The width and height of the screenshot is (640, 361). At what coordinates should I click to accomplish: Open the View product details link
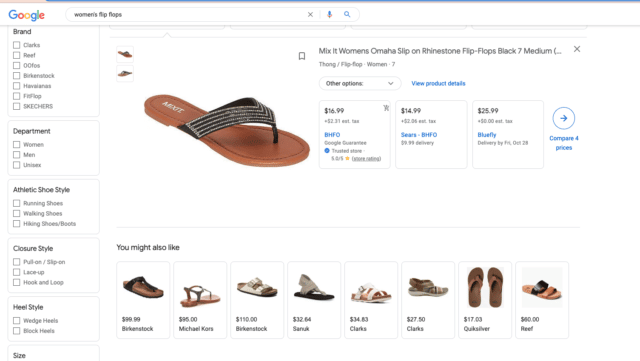coord(438,83)
